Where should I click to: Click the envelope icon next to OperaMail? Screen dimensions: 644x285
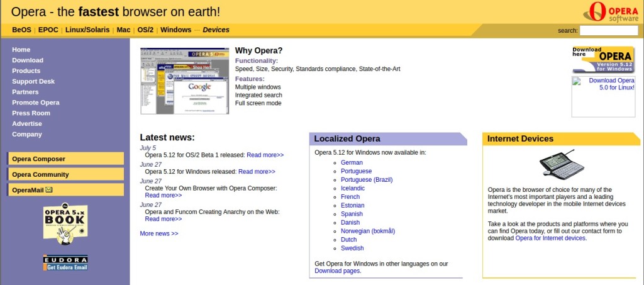[49, 189]
